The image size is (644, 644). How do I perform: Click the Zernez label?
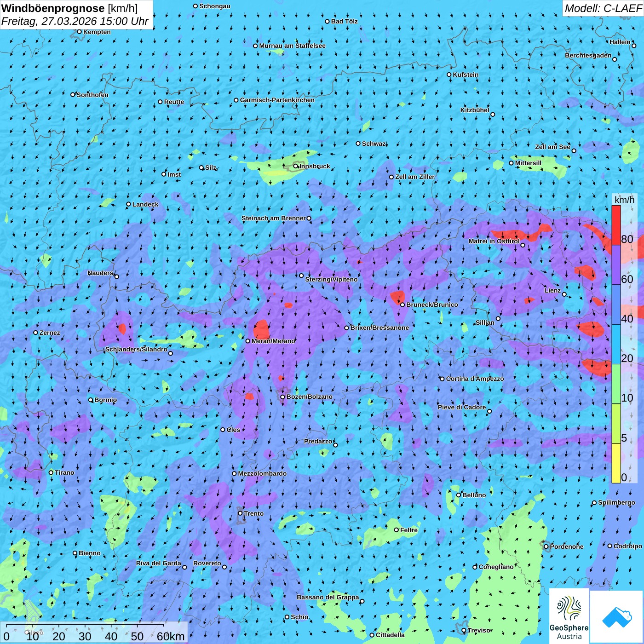pos(50,333)
